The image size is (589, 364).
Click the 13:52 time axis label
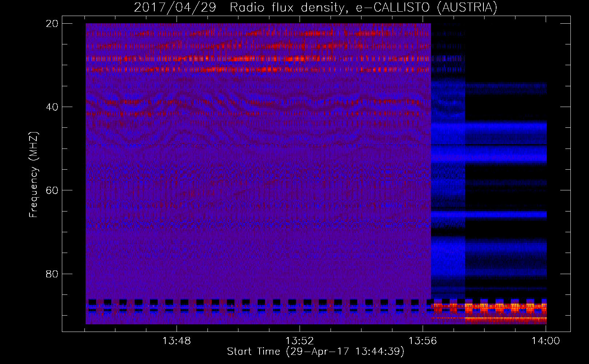click(300, 341)
